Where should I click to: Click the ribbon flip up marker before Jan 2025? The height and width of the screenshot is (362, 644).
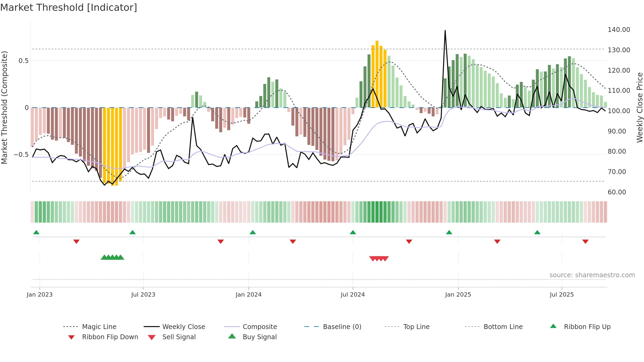pyautogui.click(x=449, y=232)
